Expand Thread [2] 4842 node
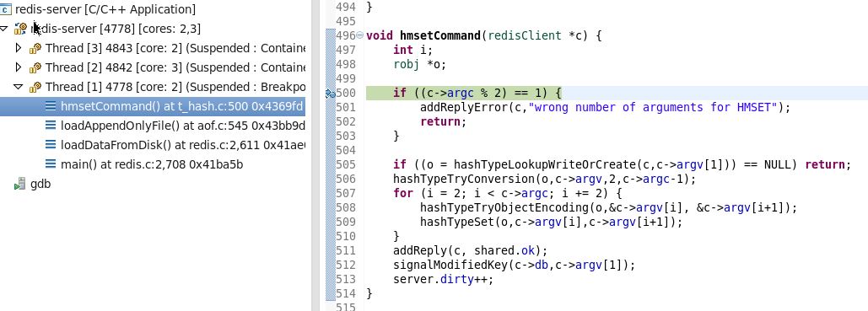 pos(19,67)
